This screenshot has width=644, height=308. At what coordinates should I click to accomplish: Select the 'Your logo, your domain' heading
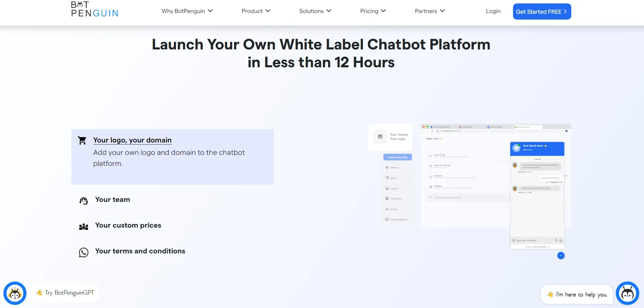click(x=132, y=140)
